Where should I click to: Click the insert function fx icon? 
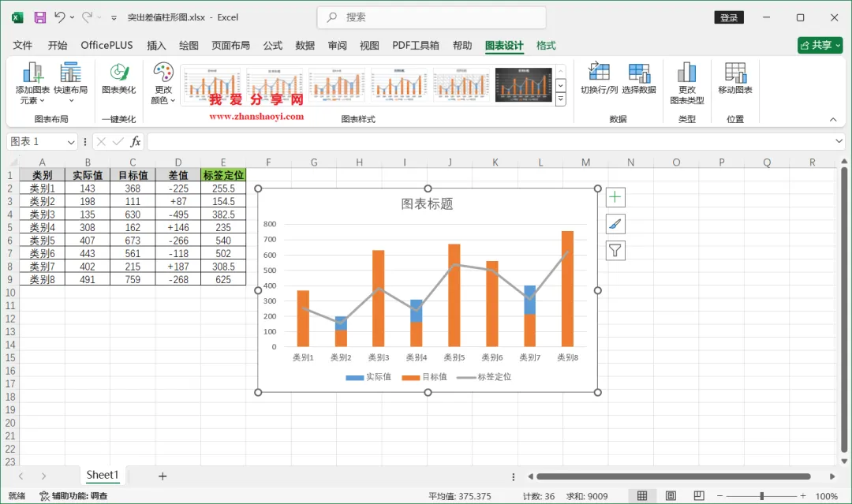point(136,142)
